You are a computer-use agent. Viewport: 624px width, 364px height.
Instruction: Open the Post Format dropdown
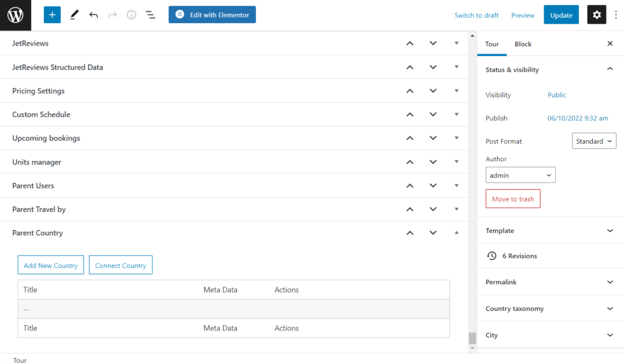594,141
